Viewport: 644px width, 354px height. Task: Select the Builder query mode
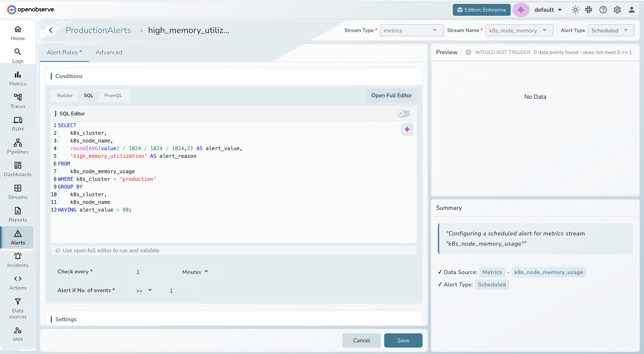click(65, 95)
